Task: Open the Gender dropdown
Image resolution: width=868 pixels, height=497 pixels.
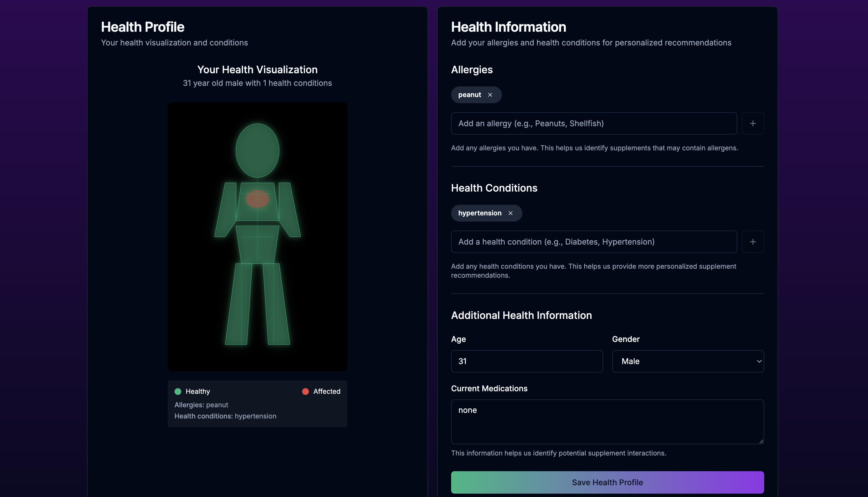Action: (x=687, y=361)
